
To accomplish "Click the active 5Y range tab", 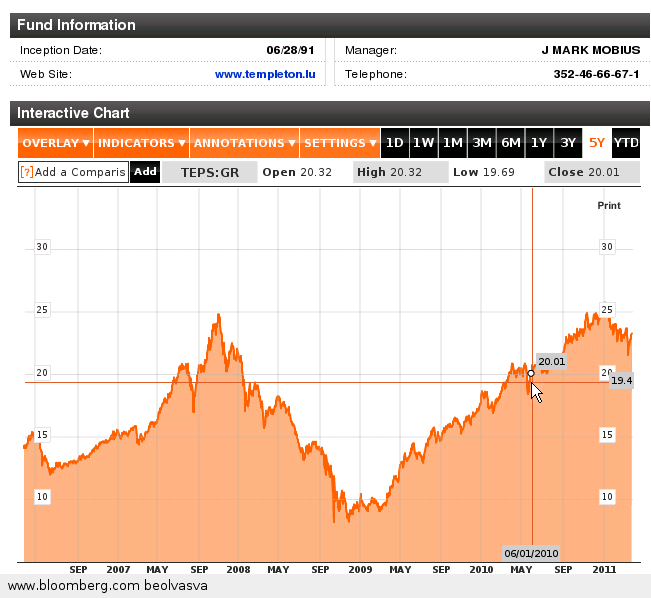I will 597,143.
